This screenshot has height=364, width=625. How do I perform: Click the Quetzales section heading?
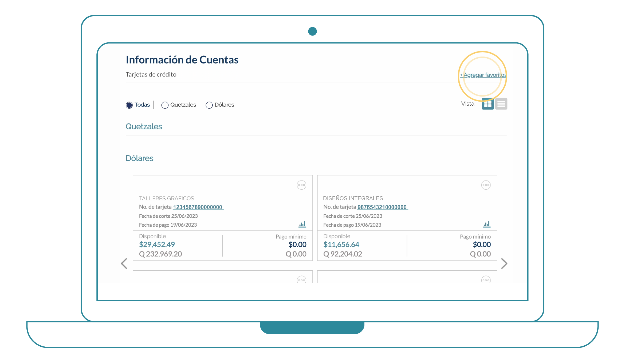coord(144,126)
